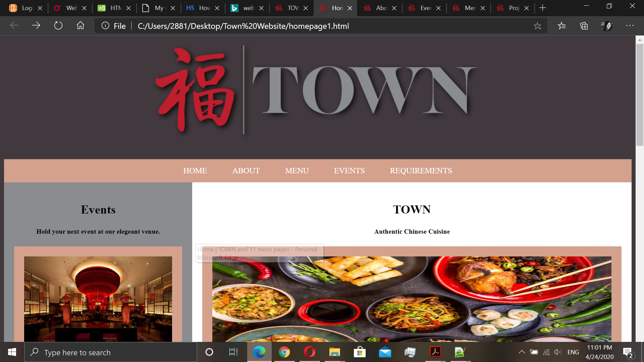
Task: Click the TOWN logo image
Action: click(x=315, y=90)
